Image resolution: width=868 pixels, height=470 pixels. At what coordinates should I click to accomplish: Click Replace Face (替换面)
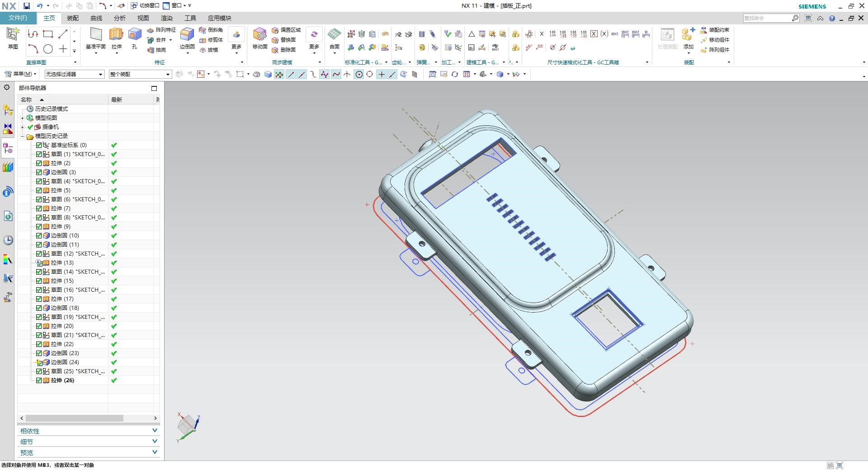coord(284,40)
